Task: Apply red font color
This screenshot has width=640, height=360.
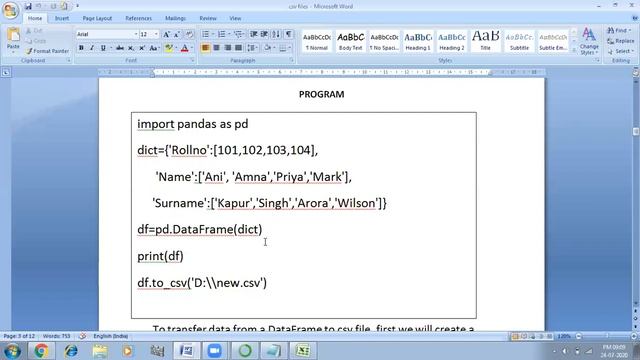Action: click(x=184, y=48)
